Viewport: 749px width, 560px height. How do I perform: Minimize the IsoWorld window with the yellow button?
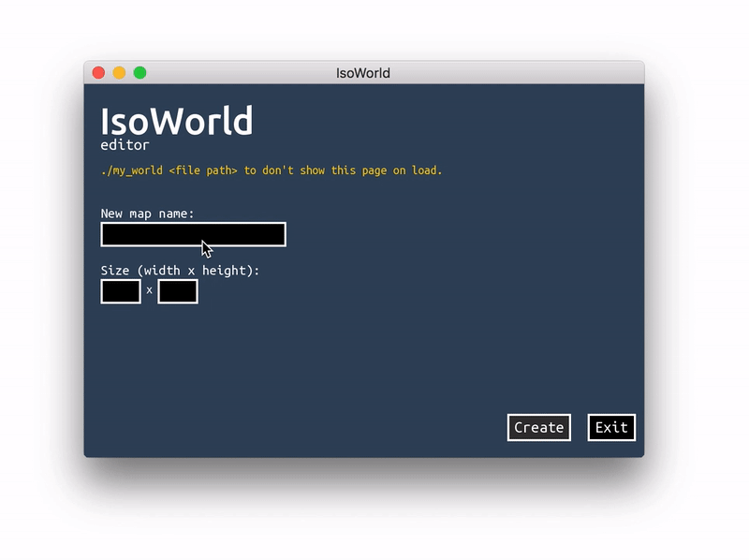coord(120,73)
